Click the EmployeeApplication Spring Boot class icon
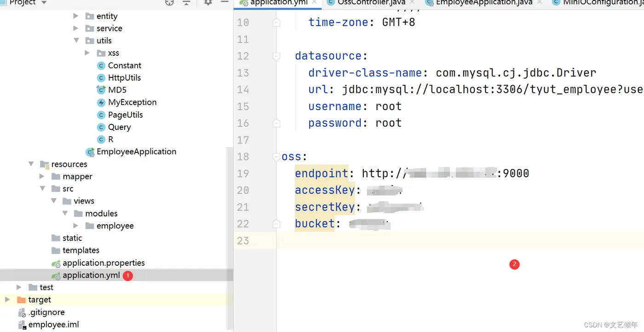The image size is (644, 332). click(x=90, y=151)
